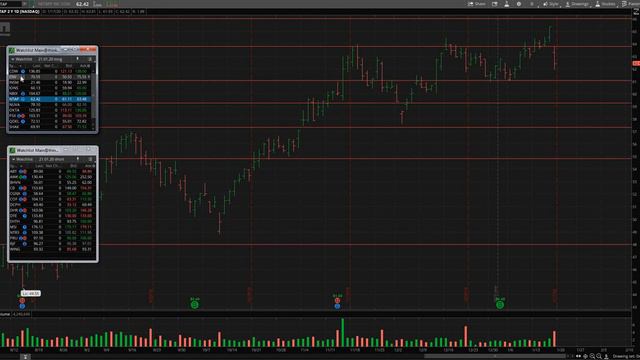The image size is (640, 360).
Task: Click zoom in magnifier at bottom right
Action: [592, 356]
